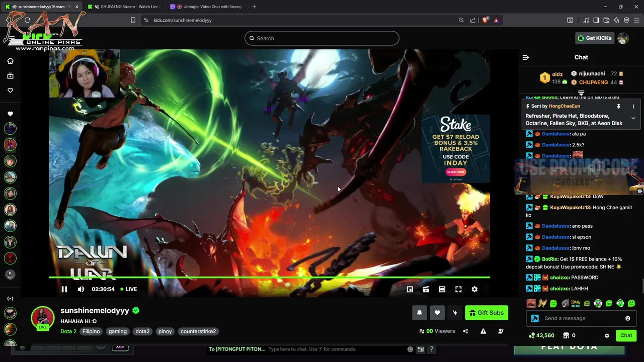Open the emoji picker in chat
This screenshot has height=362, width=644.
627,318
